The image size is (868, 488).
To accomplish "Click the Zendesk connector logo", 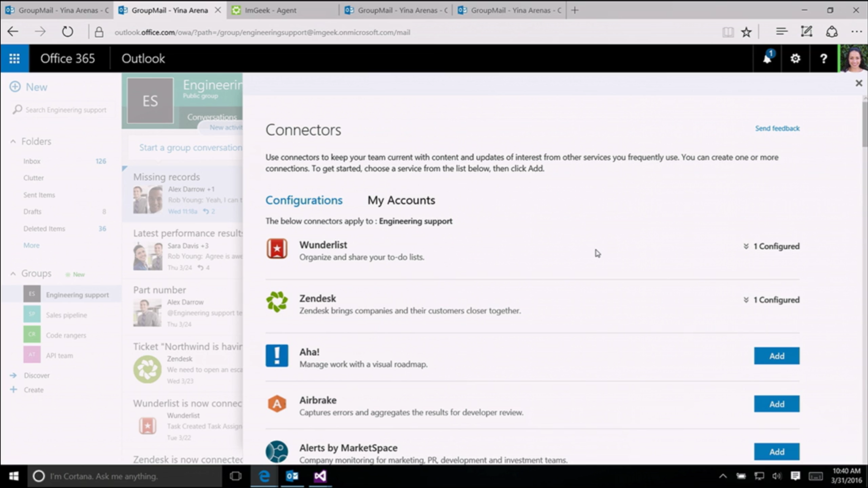I will (277, 302).
